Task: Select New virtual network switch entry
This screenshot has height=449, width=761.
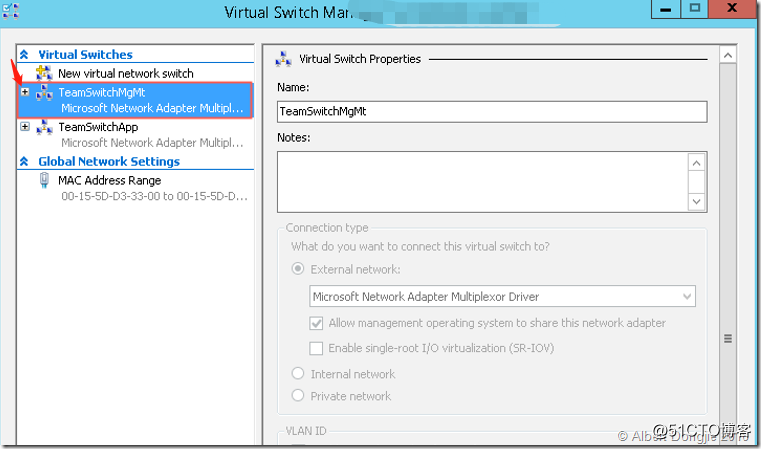Action: (126, 73)
